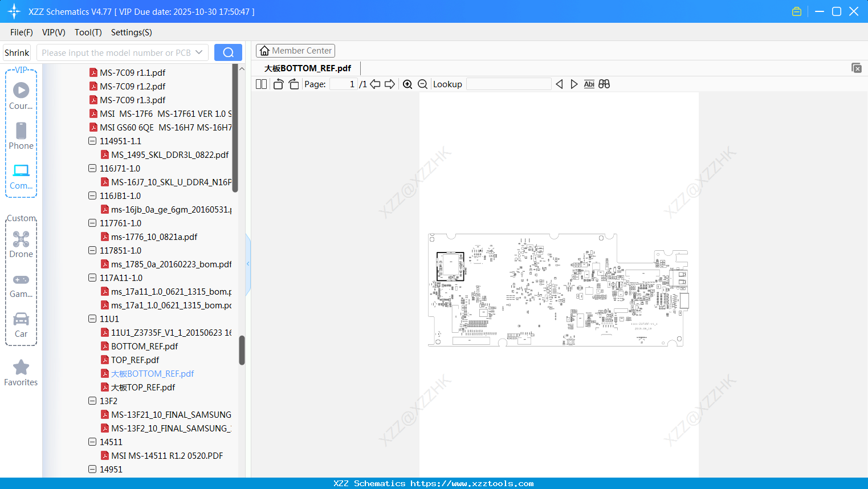Rotate the PDF page counterclockwise
This screenshot has width=868, height=489.
(x=278, y=84)
